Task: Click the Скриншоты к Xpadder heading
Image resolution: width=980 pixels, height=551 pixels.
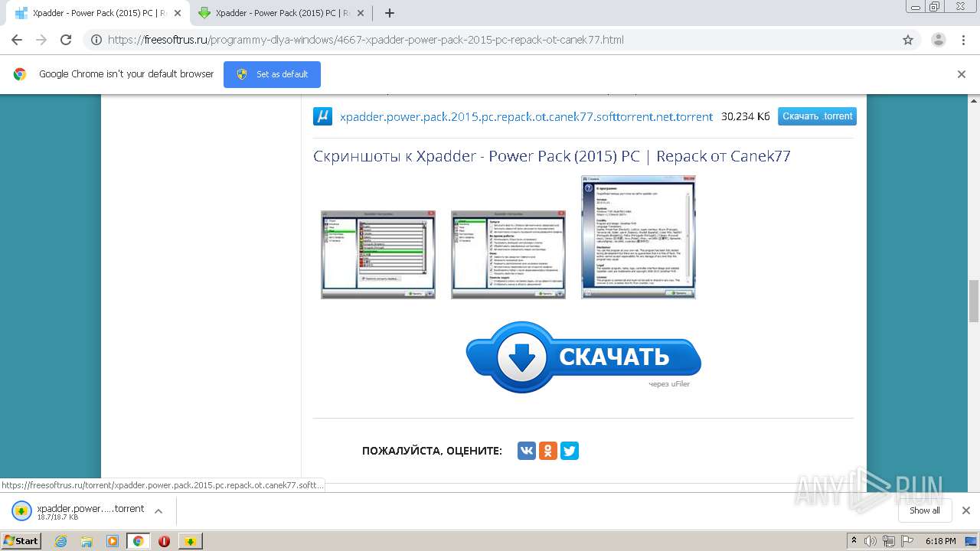Action: [x=551, y=157]
